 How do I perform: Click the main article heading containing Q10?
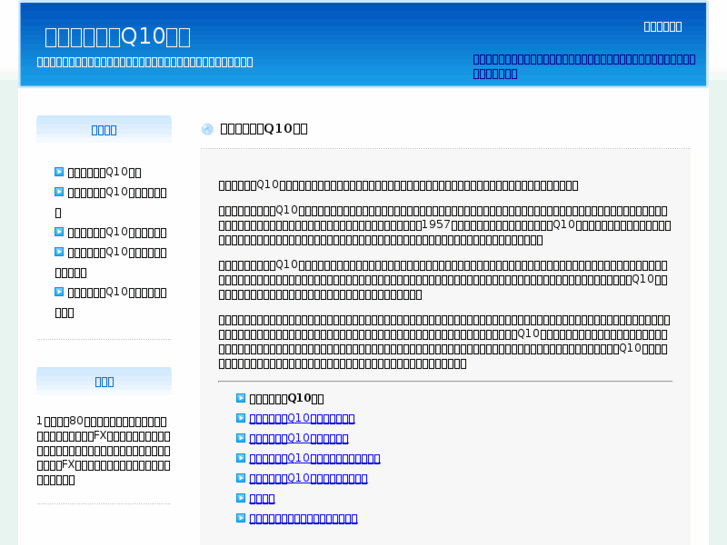point(263,128)
